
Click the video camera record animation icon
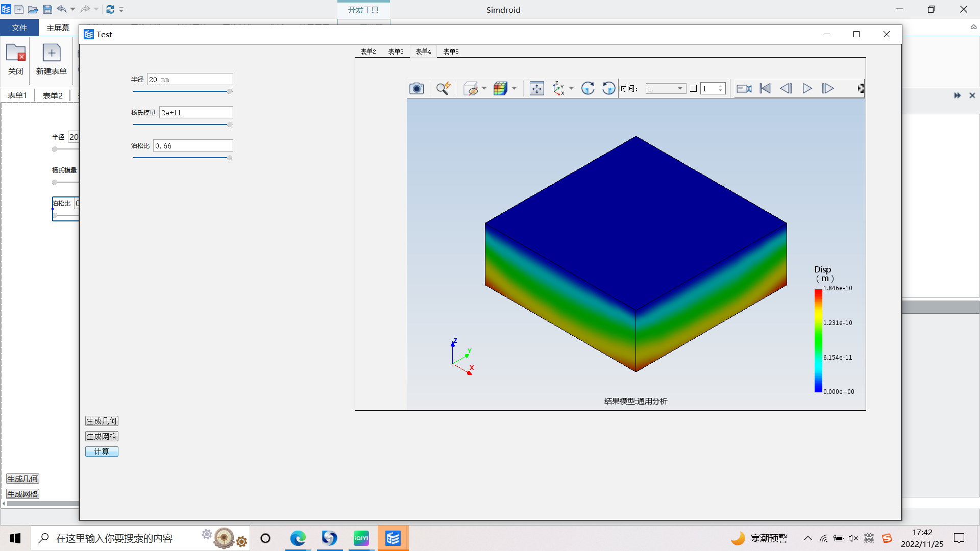tap(744, 89)
